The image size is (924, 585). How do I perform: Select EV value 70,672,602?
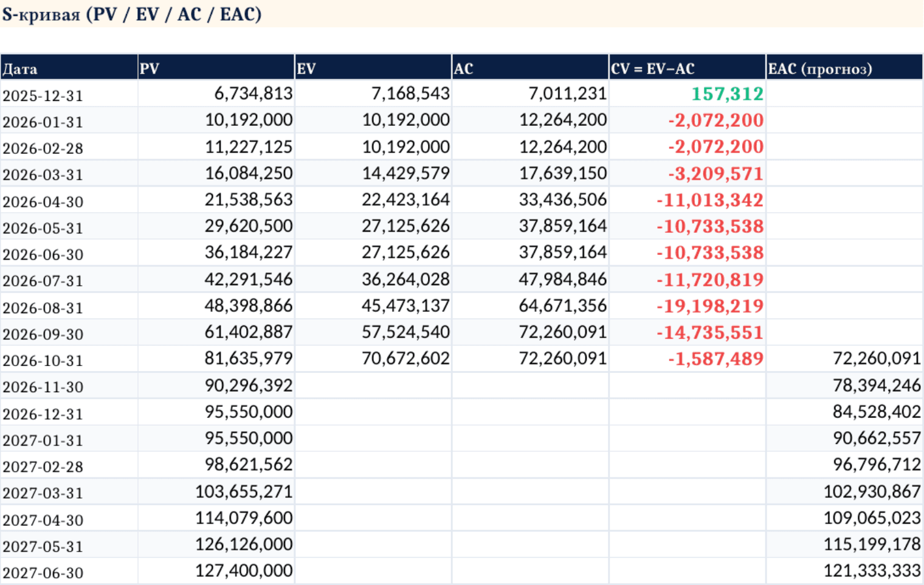click(x=406, y=358)
